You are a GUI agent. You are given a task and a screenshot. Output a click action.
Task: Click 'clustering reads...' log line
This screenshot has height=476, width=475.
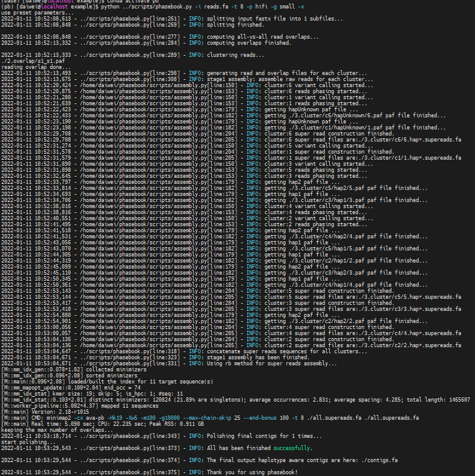pos(133,55)
